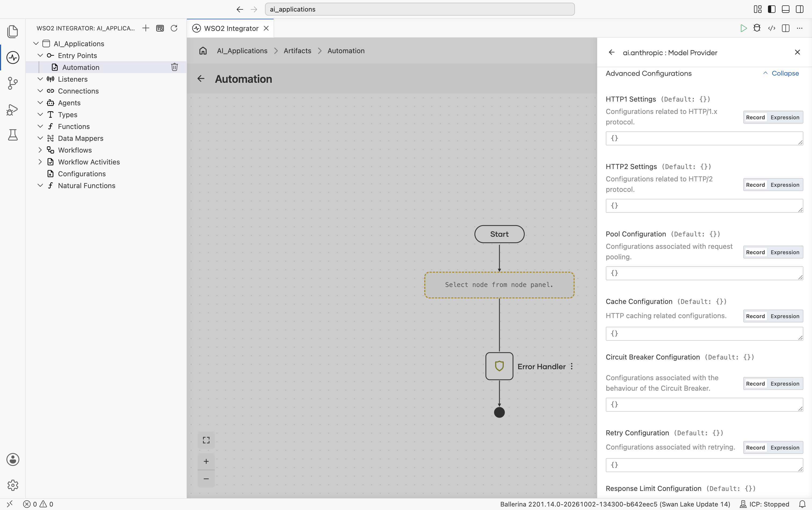The height and width of the screenshot is (510, 812).
Task: Show source code with the code icon
Action: click(771, 28)
